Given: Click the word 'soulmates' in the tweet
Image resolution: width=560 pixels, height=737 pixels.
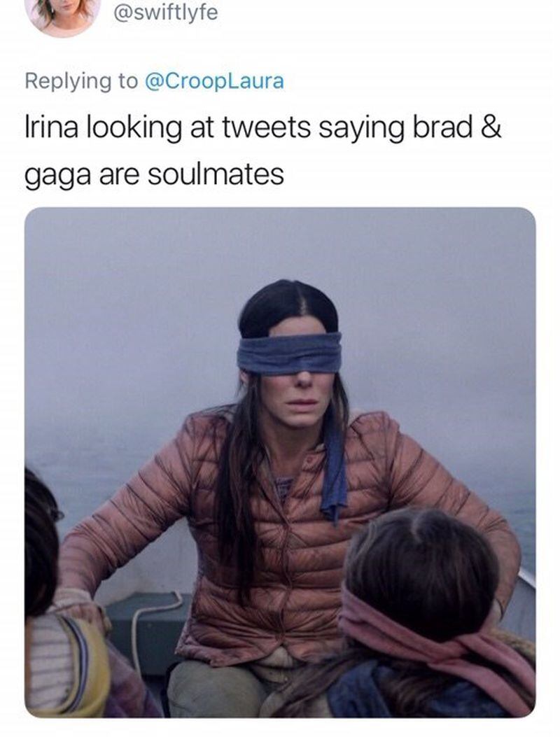Looking at the screenshot, I should 216,174.
